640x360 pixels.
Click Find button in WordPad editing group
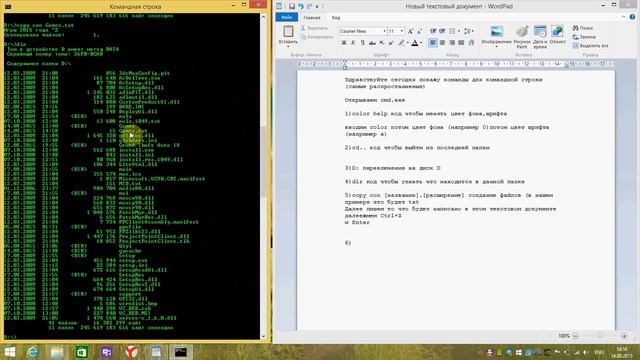pos(583,28)
